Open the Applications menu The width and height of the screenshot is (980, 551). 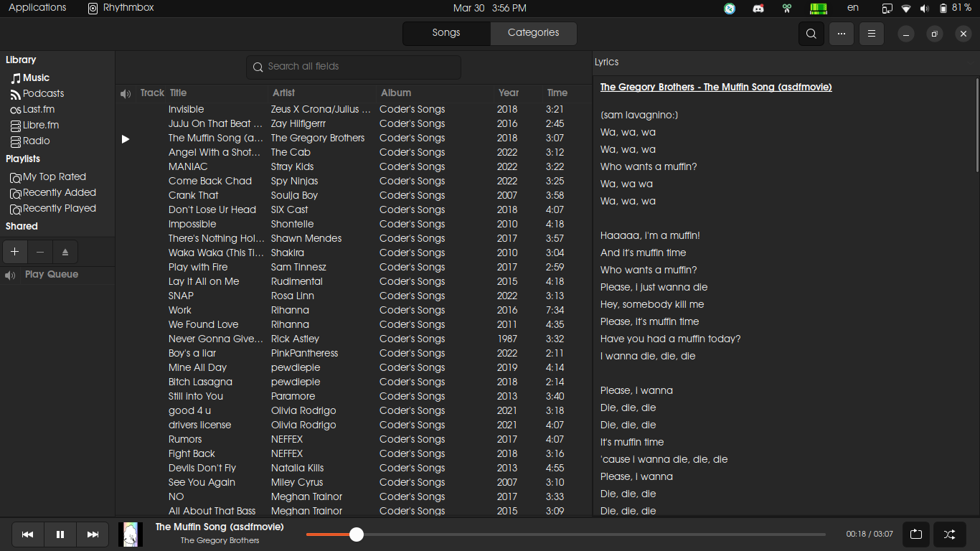(x=37, y=8)
